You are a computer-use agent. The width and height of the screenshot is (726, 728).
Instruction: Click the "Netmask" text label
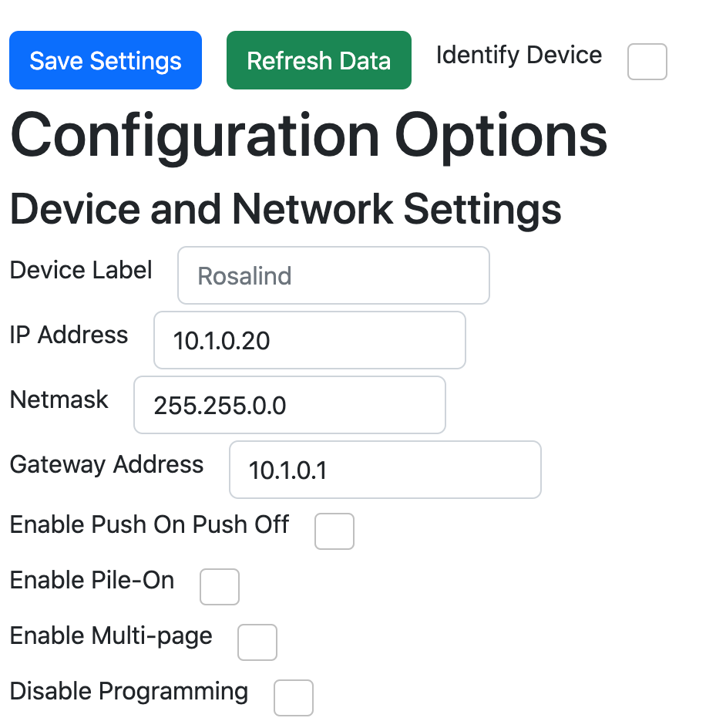(59, 400)
